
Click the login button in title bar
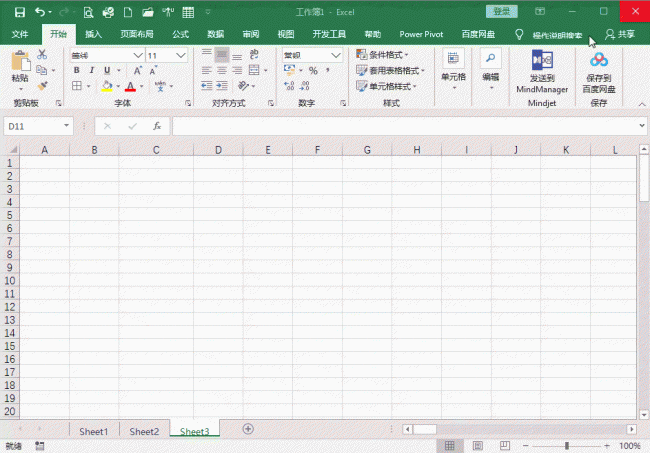(x=502, y=12)
